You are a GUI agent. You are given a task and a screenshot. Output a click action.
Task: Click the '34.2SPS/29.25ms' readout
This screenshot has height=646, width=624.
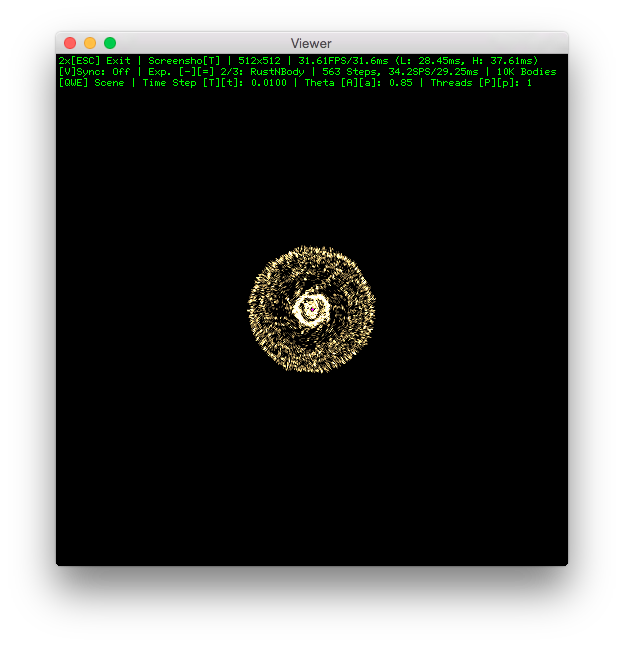[x=433, y=72]
